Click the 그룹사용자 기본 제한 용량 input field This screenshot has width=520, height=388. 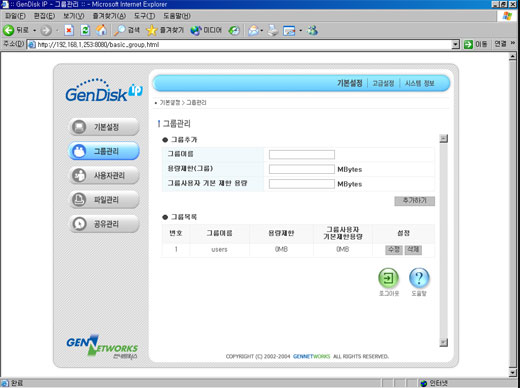(302, 184)
